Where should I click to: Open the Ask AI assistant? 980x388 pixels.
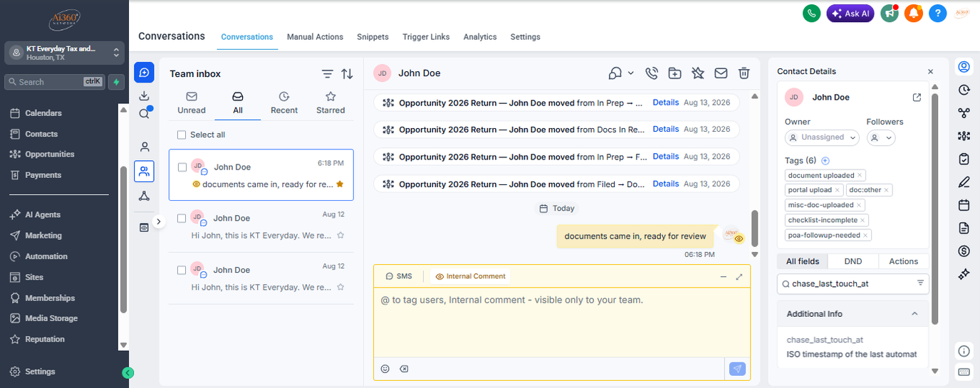pos(850,13)
